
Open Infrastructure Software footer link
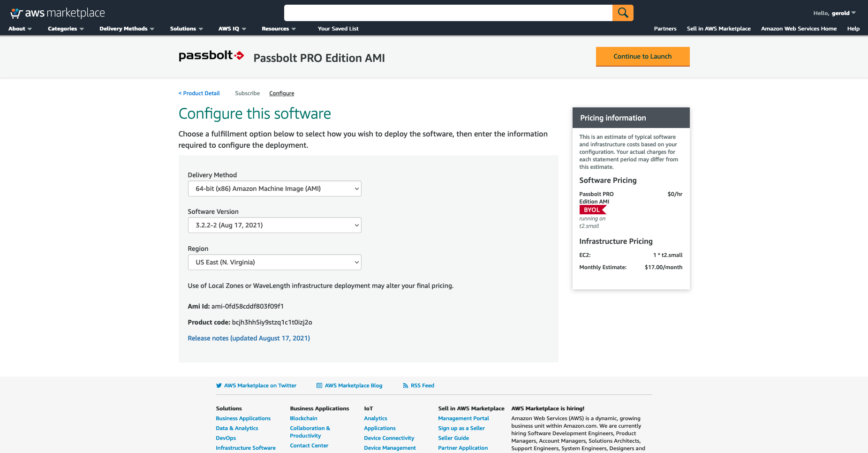pos(246,448)
